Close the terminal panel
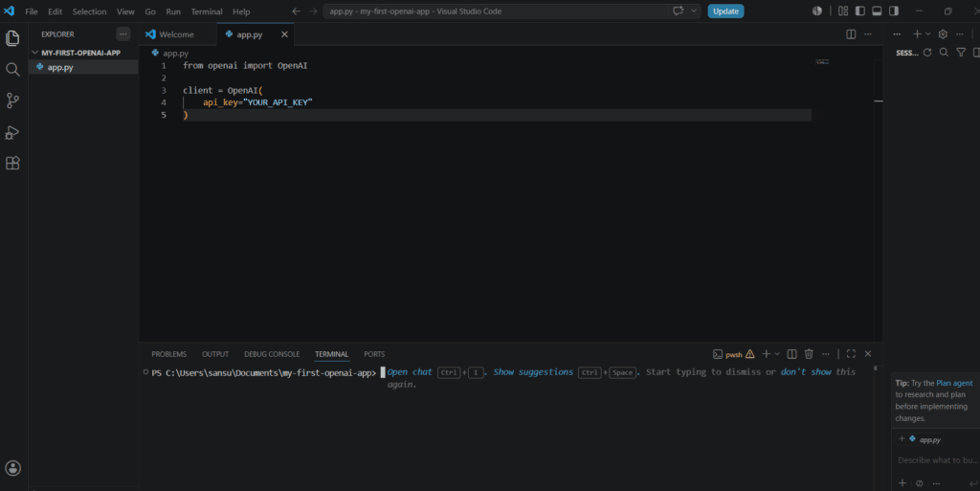Screen dimensions: 980x491 point(867,353)
